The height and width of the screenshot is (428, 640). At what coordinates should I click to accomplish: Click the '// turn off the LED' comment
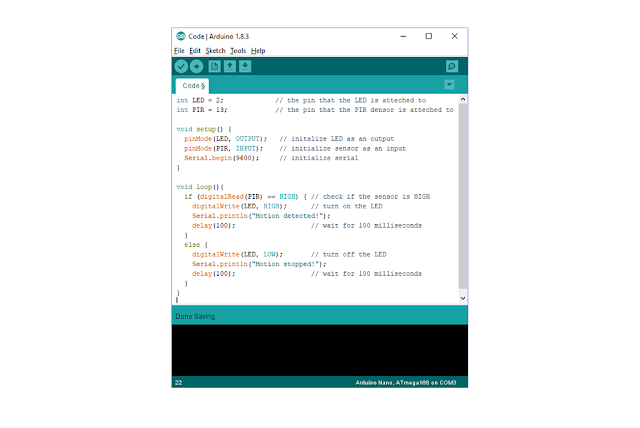[x=349, y=254]
